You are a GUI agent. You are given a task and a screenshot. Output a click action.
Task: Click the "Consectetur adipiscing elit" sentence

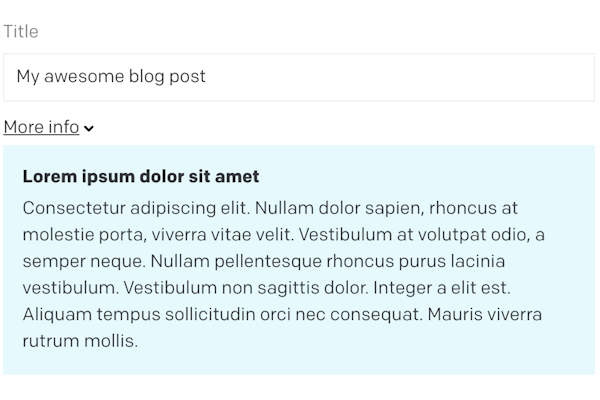[x=135, y=208]
